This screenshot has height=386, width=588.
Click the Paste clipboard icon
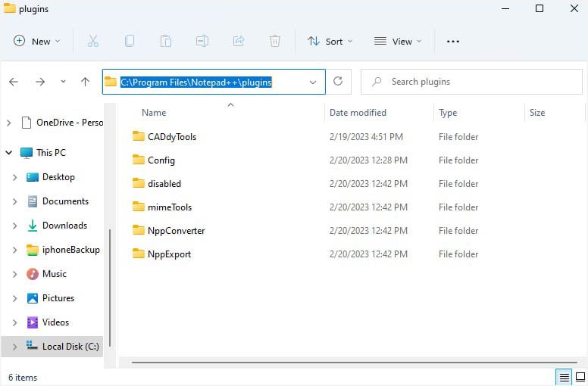[x=166, y=41]
